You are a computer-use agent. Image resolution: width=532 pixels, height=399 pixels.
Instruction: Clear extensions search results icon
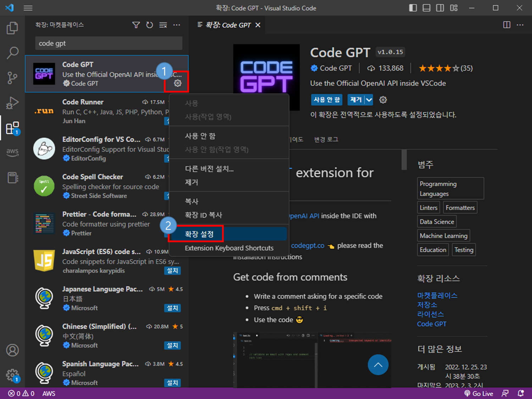click(x=163, y=25)
